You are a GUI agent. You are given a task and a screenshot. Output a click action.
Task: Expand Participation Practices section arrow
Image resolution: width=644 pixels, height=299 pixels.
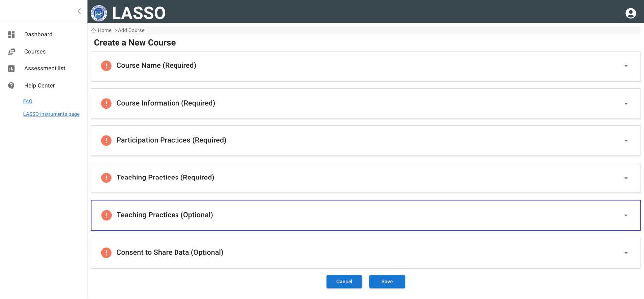[x=626, y=141]
